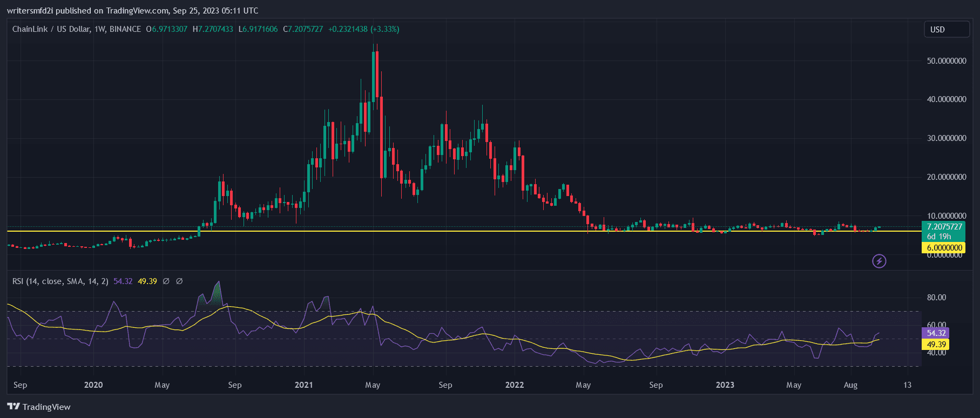Click the second ∅ symbol in RSI legend
Image resolution: width=980 pixels, height=418 pixels.
tap(179, 281)
